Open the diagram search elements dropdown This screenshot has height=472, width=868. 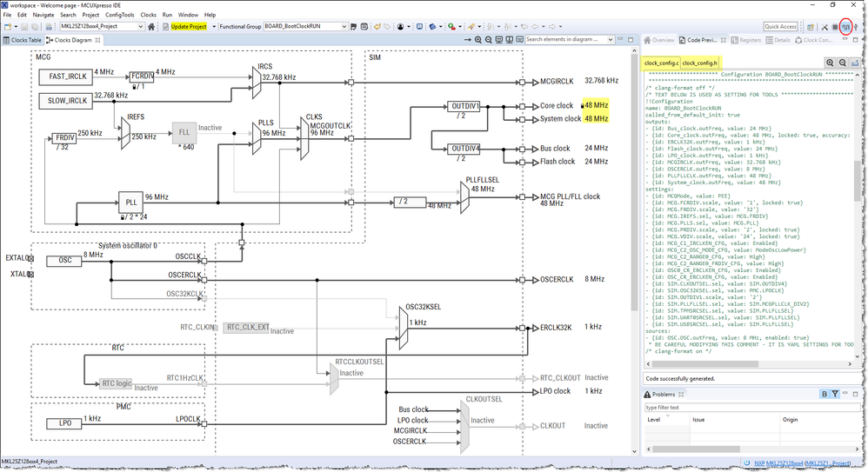(x=611, y=40)
